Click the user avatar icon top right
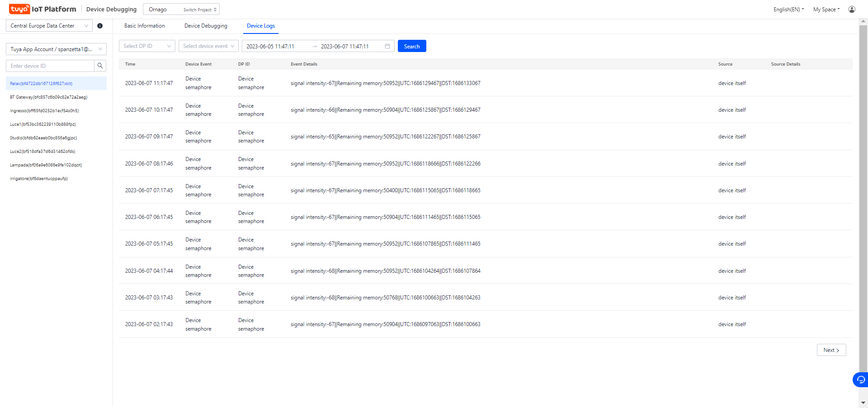The height and width of the screenshot is (408, 868). (852, 9)
